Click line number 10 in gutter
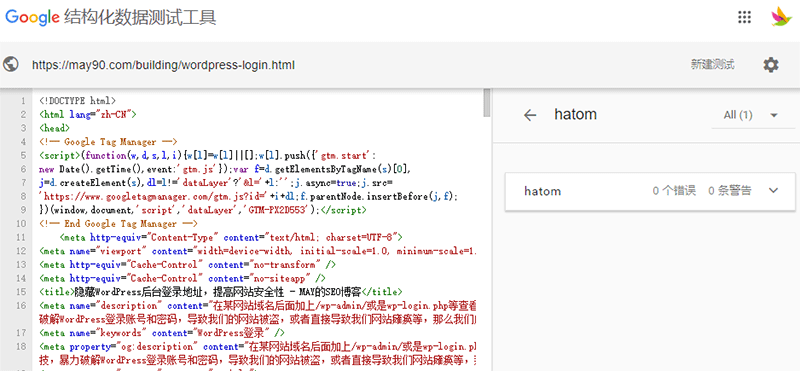 21,224
